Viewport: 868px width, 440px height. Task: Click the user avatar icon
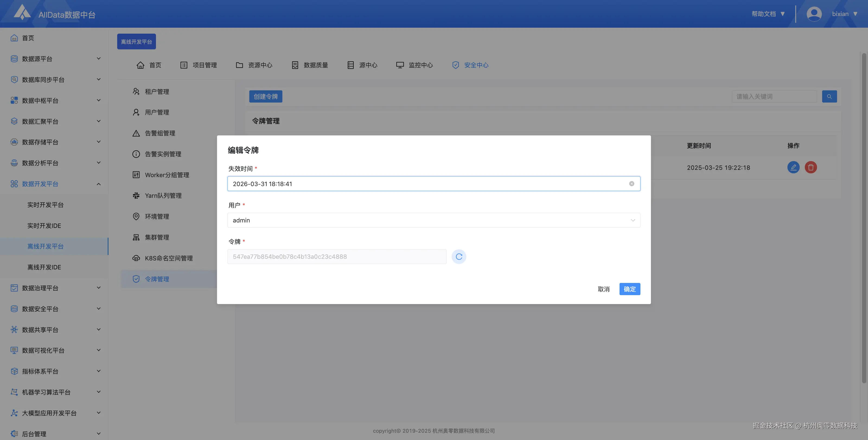[x=814, y=14]
